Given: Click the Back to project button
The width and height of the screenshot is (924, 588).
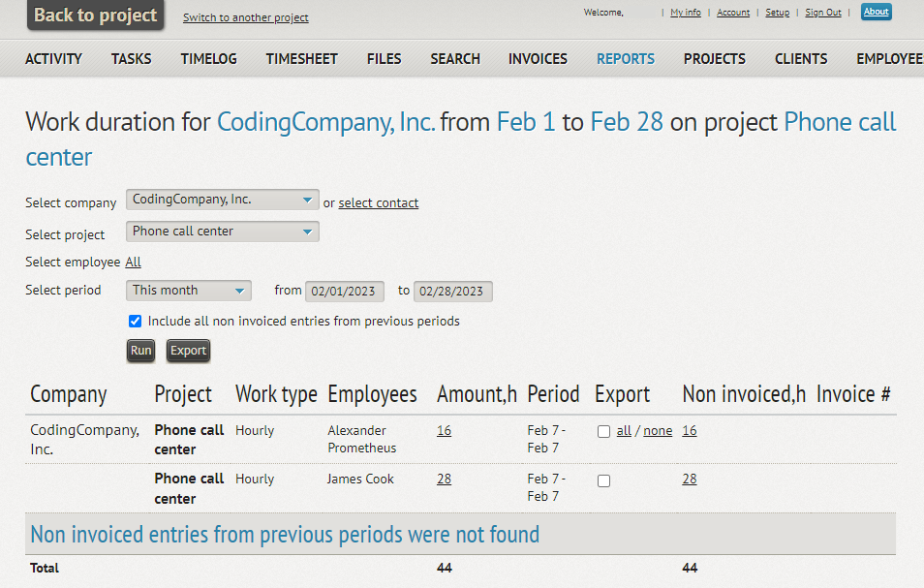Looking at the screenshot, I should point(95,15).
